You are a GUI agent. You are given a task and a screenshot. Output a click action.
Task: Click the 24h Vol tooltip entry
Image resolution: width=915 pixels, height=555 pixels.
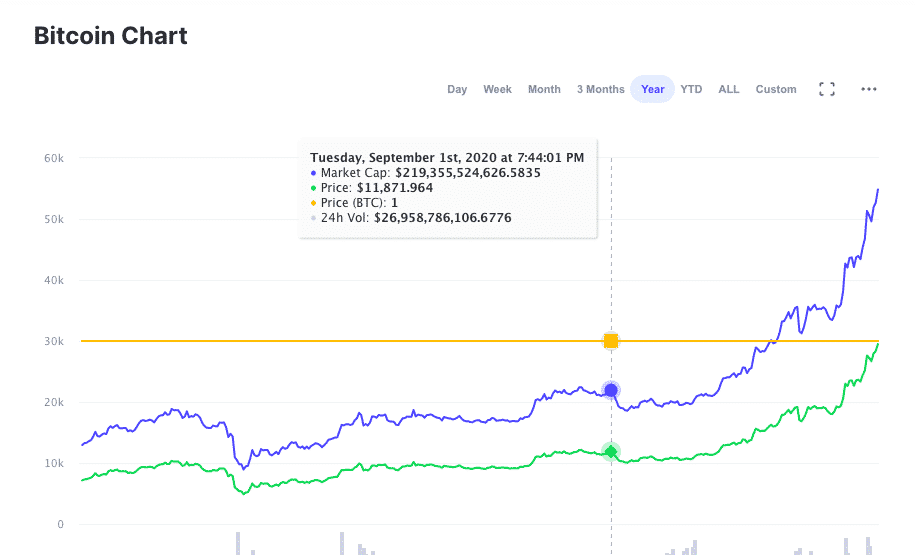[411, 218]
